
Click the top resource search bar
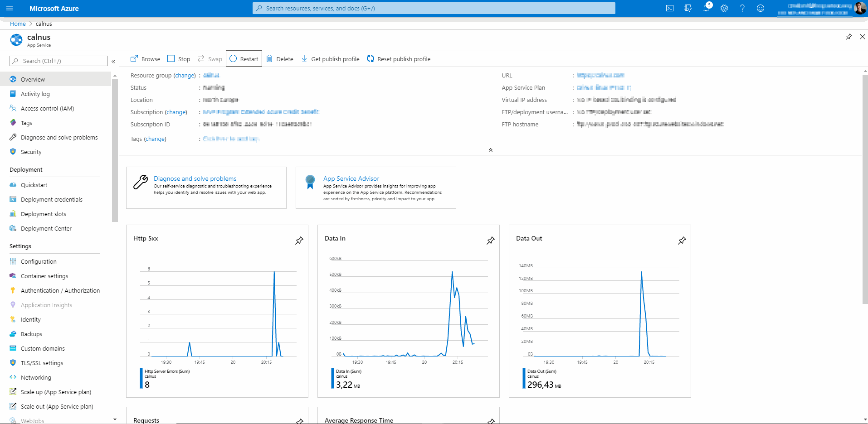(x=434, y=8)
